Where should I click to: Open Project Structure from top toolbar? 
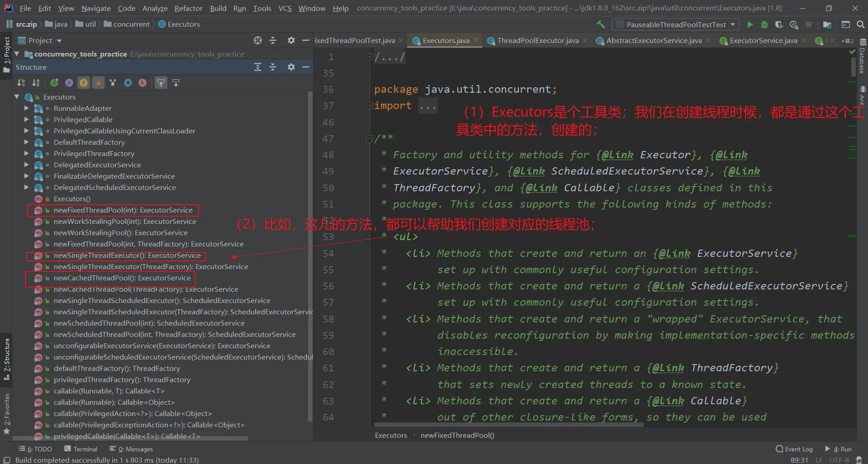click(827, 24)
